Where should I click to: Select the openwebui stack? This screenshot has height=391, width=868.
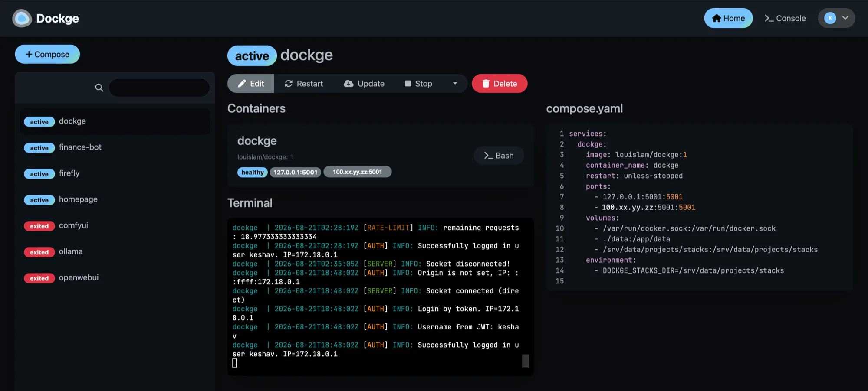point(115,278)
